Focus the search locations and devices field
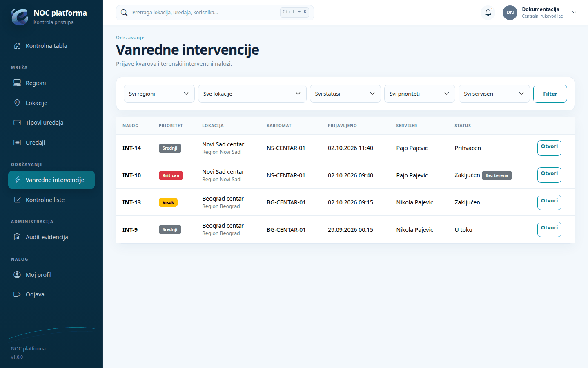The height and width of the screenshot is (368, 588). point(215,13)
